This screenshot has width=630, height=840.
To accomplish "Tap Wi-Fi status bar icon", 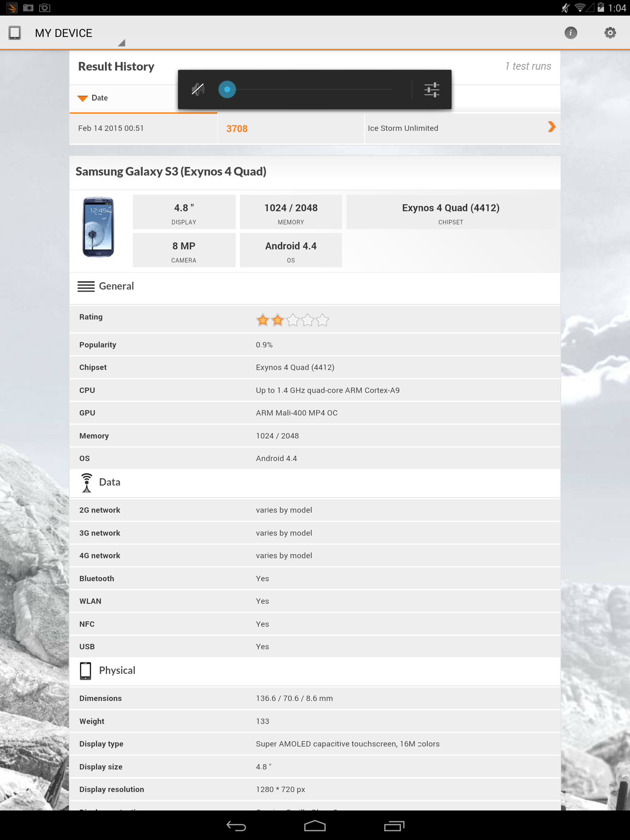I will point(580,8).
